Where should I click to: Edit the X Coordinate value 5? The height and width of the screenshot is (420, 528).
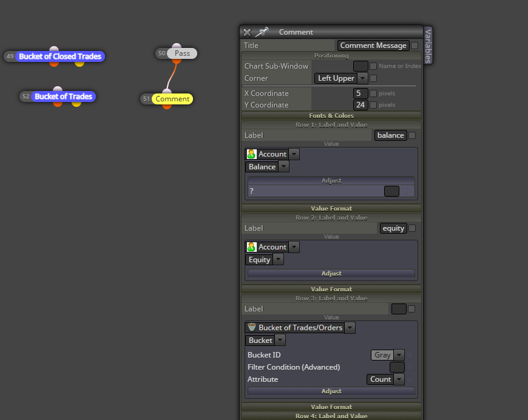tap(360, 93)
